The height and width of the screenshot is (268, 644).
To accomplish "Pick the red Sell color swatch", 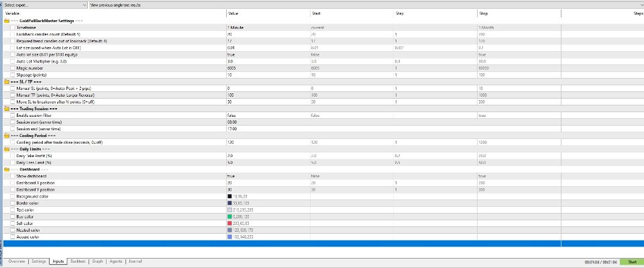I will [229, 223].
